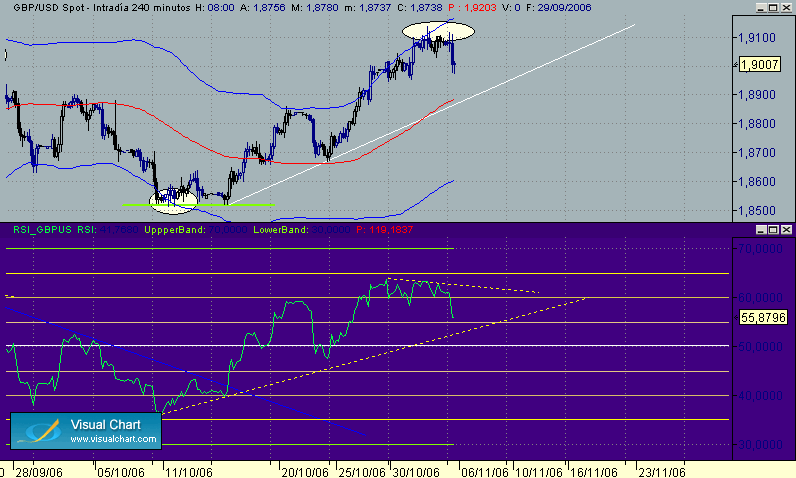Maximize the GBP/USD price chart pane

click(x=773, y=8)
